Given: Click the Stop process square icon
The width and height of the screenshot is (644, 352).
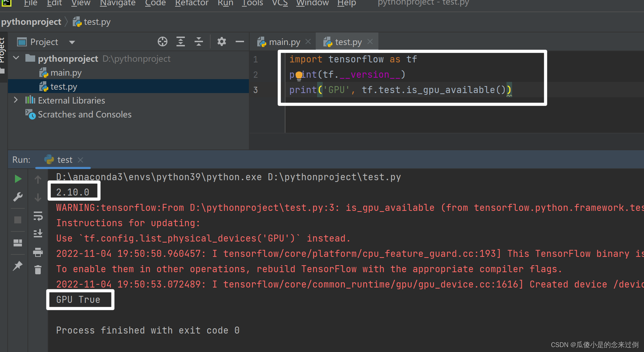Looking at the screenshot, I should click(x=18, y=220).
